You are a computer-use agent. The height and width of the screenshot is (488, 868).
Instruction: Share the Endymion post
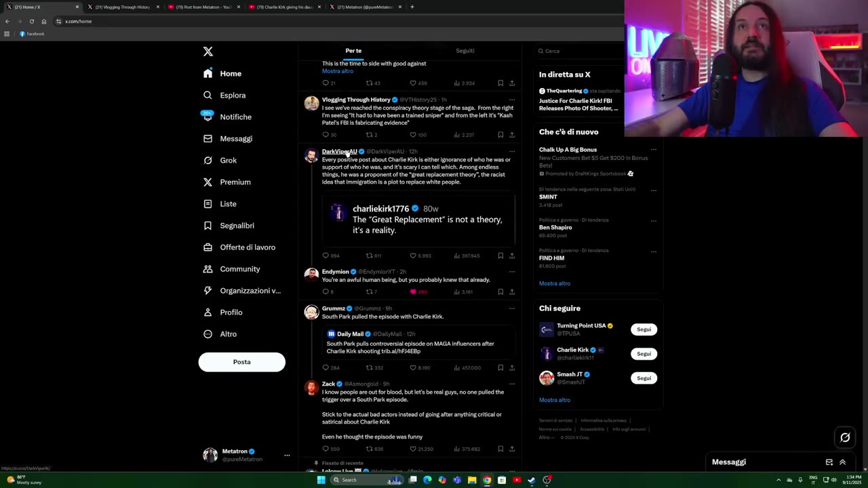click(512, 292)
